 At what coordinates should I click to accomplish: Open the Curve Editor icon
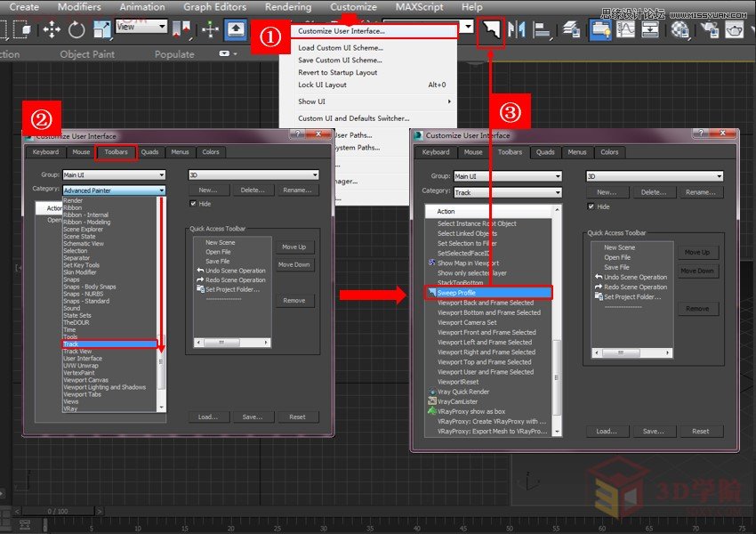(625, 30)
